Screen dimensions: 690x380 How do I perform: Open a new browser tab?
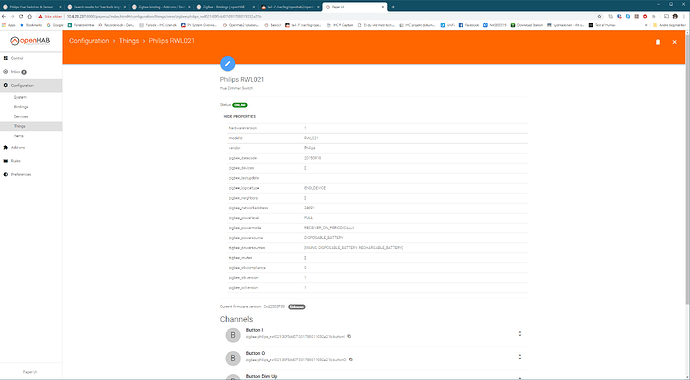click(x=393, y=7)
